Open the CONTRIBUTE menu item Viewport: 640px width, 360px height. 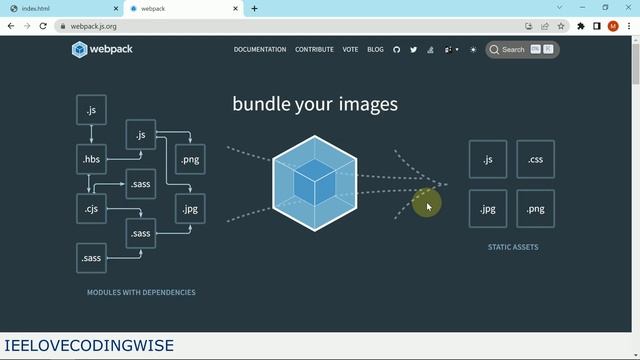pyautogui.click(x=314, y=49)
